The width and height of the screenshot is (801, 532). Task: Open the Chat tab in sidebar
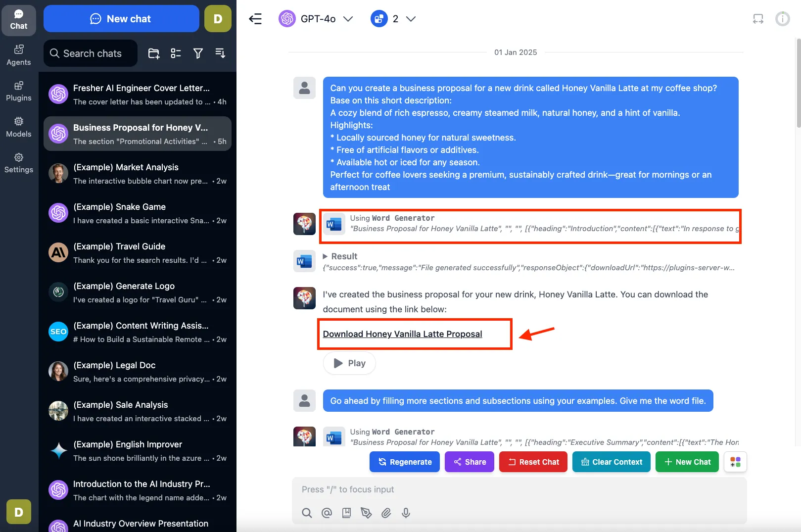click(x=19, y=20)
